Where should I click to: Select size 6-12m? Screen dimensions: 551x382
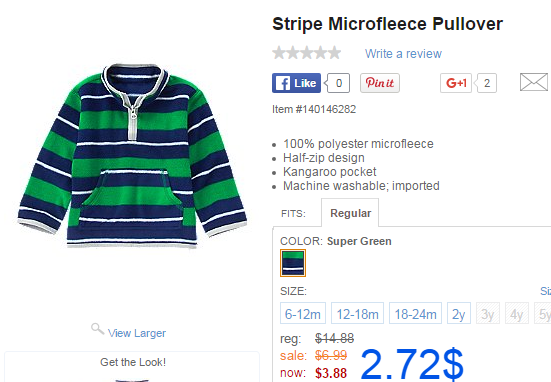click(303, 313)
